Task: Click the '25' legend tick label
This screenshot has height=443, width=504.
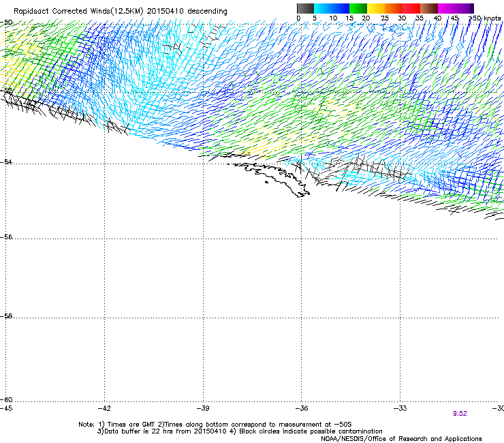Action: pos(385,18)
